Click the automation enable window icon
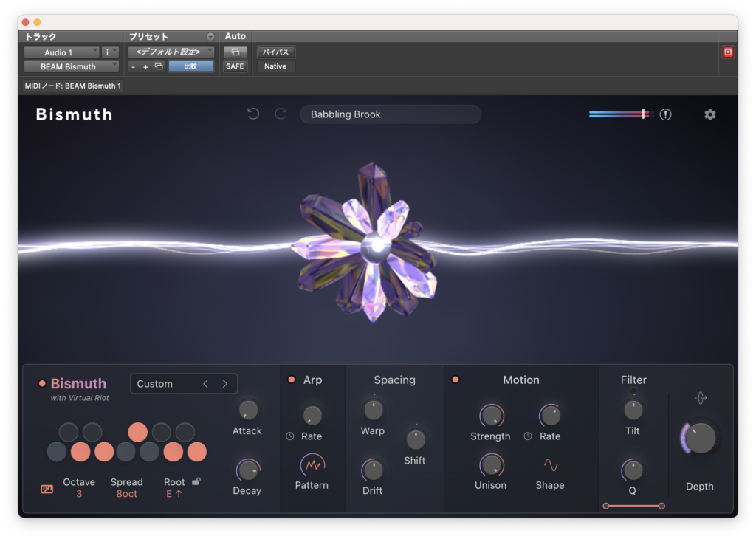 236,52
